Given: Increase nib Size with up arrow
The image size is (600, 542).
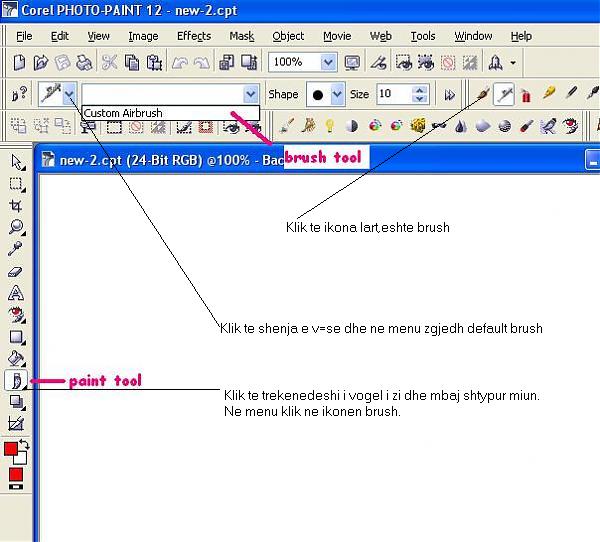Looking at the screenshot, I should coord(419,90).
